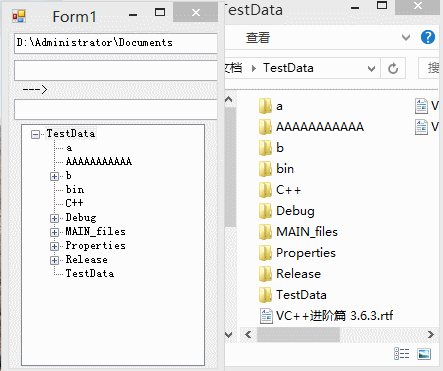
Task: Select the lower partially visible document icon in the second Explorer column
Action: 421,127
